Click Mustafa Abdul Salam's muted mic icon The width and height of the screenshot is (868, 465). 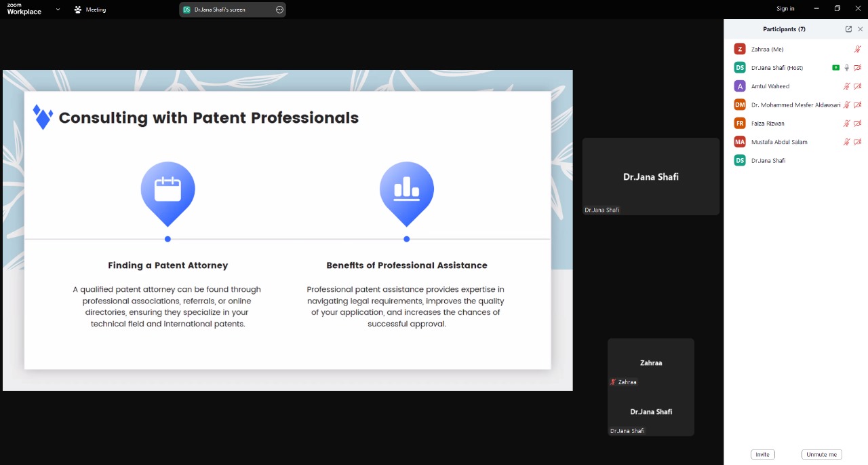846,142
